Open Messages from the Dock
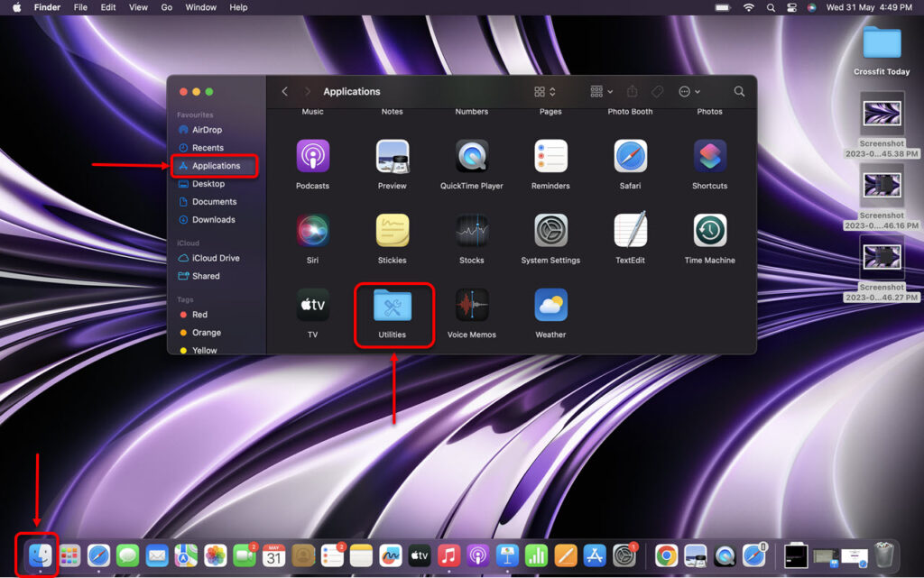 (x=127, y=555)
